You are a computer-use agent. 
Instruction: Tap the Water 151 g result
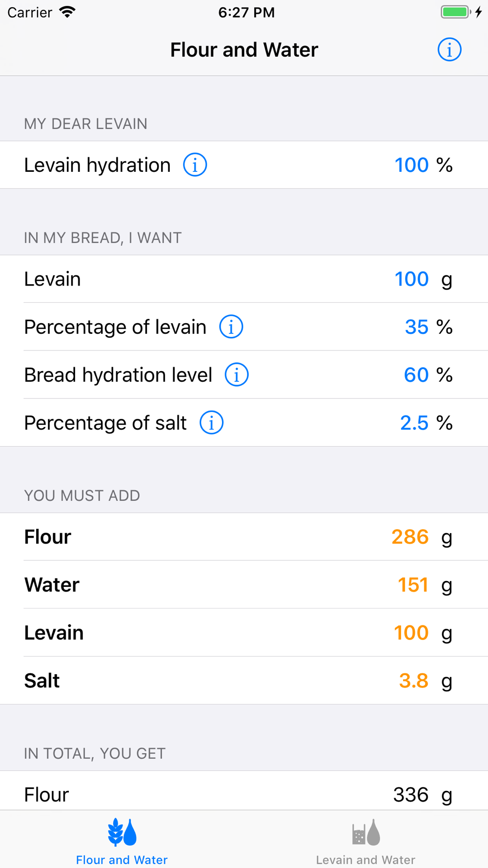pos(413,585)
